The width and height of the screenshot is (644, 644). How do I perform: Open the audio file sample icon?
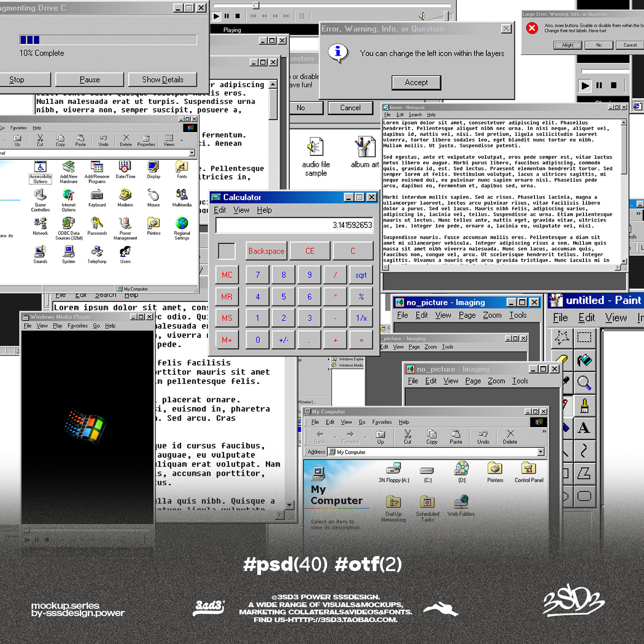pyautogui.click(x=316, y=157)
